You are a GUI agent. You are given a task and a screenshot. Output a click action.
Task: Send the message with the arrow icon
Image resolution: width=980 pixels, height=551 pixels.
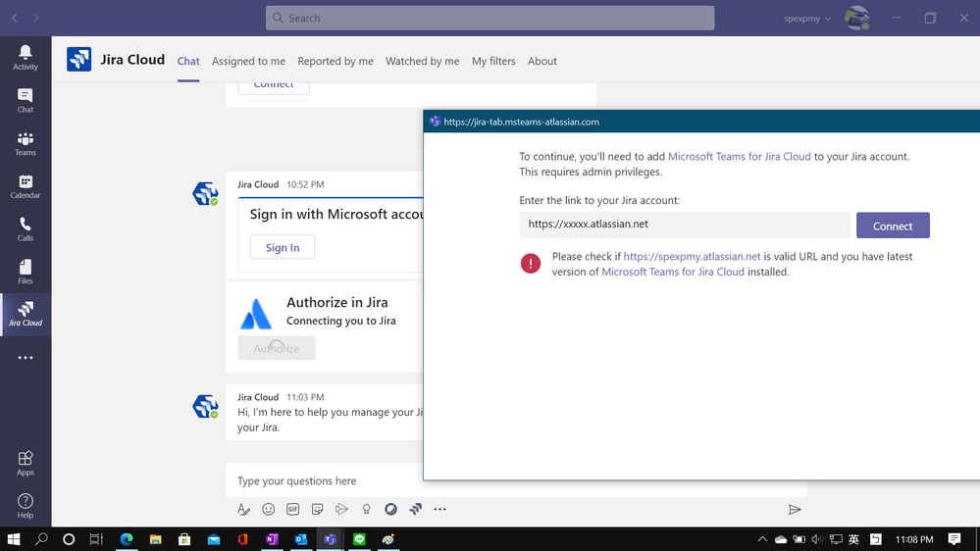click(795, 510)
